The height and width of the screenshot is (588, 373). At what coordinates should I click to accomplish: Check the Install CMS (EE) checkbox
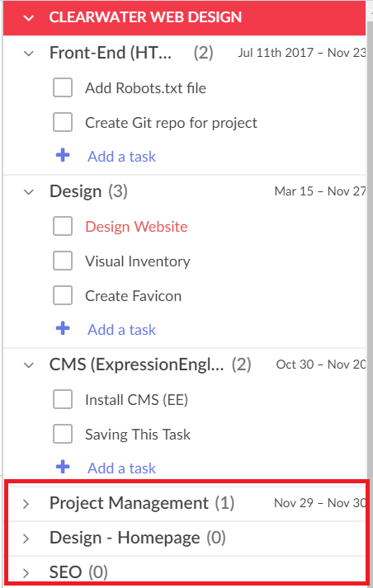[63, 399]
